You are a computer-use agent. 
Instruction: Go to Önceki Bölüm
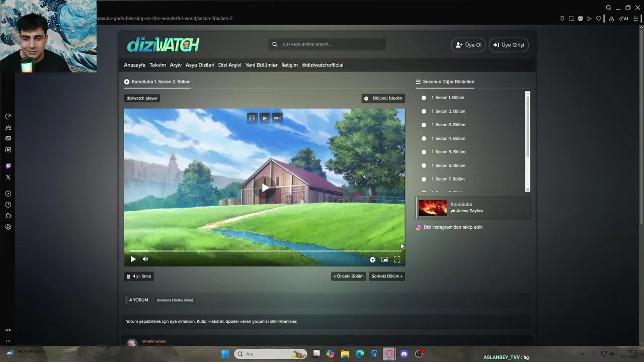(348, 276)
